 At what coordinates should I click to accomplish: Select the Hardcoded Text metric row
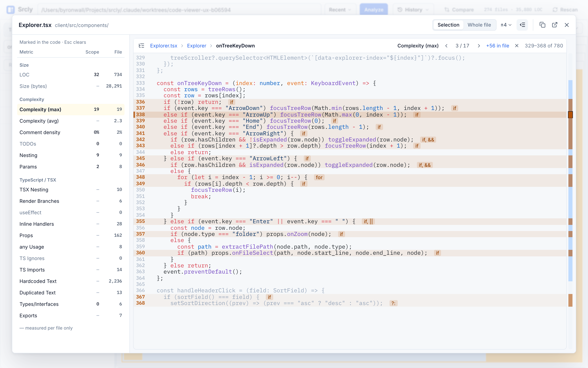pyautogui.click(x=71, y=281)
